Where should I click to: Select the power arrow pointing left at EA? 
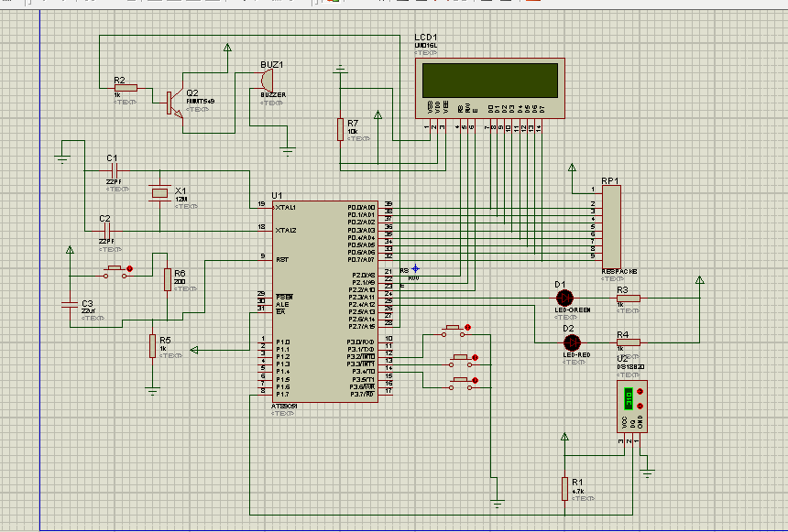pos(194,350)
